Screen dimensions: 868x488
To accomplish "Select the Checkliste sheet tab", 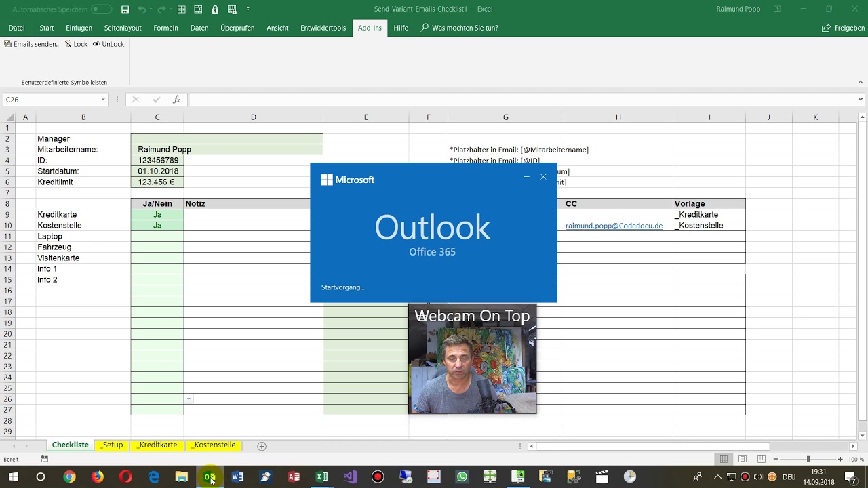I will click(71, 445).
